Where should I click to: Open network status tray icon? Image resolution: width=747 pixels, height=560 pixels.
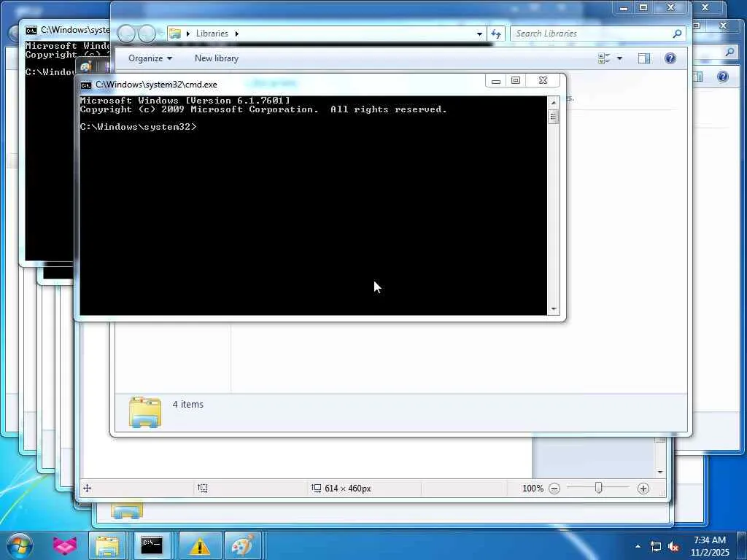click(656, 547)
